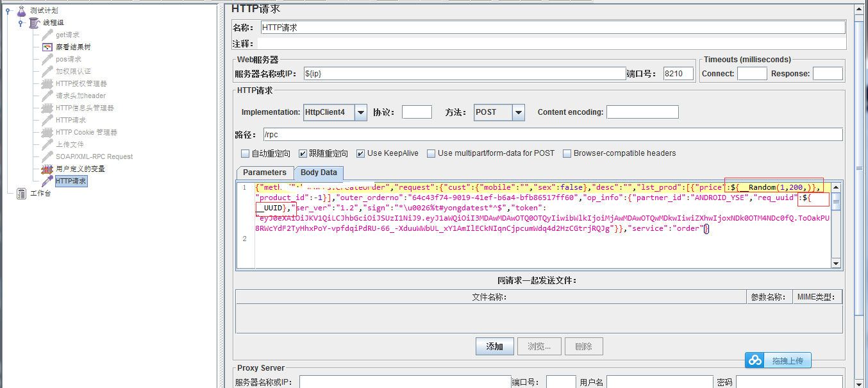
Task: Select the pos请求 sampler icon
Action: click(x=47, y=59)
